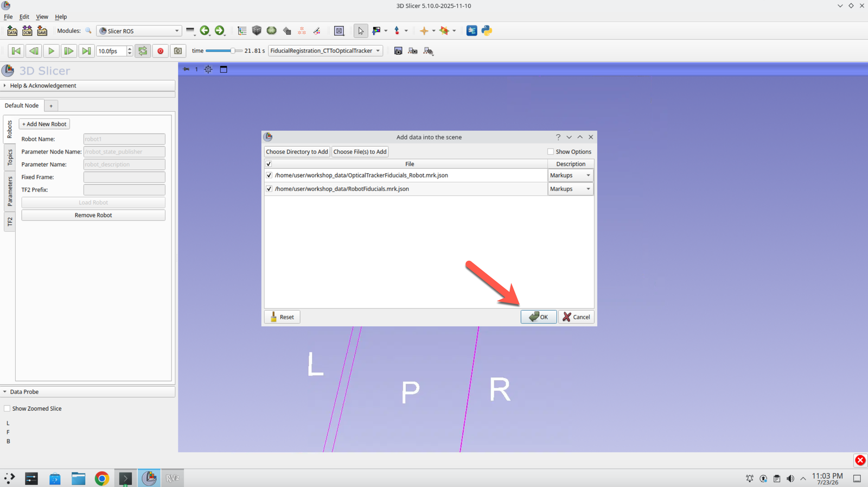This screenshot has width=868, height=487.
Task: Open the module history dropdown icon
Action: point(190,31)
